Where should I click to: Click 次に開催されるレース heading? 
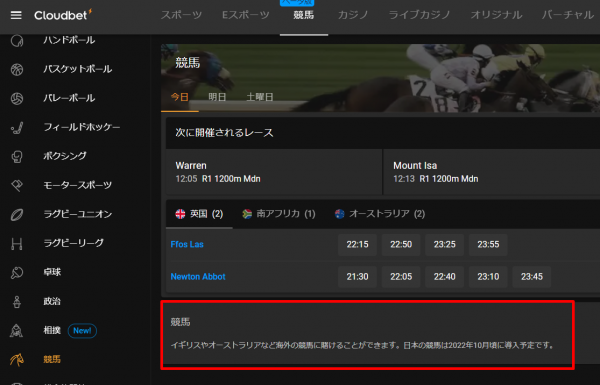coord(224,133)
